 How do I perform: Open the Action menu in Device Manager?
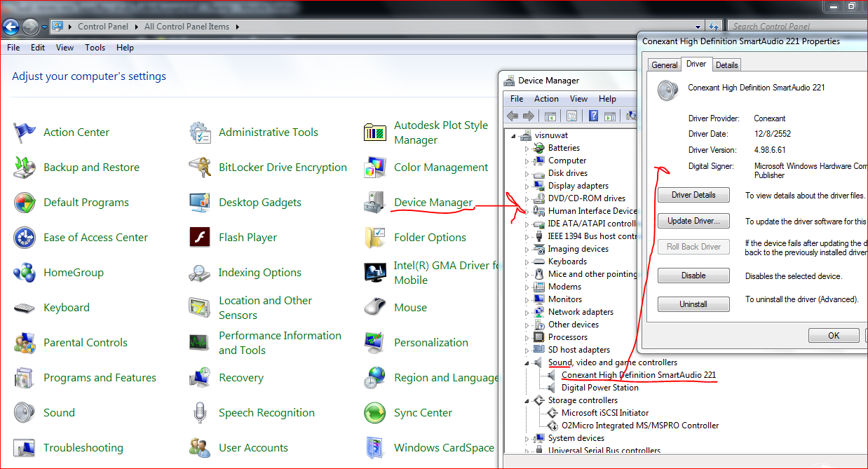546,99
